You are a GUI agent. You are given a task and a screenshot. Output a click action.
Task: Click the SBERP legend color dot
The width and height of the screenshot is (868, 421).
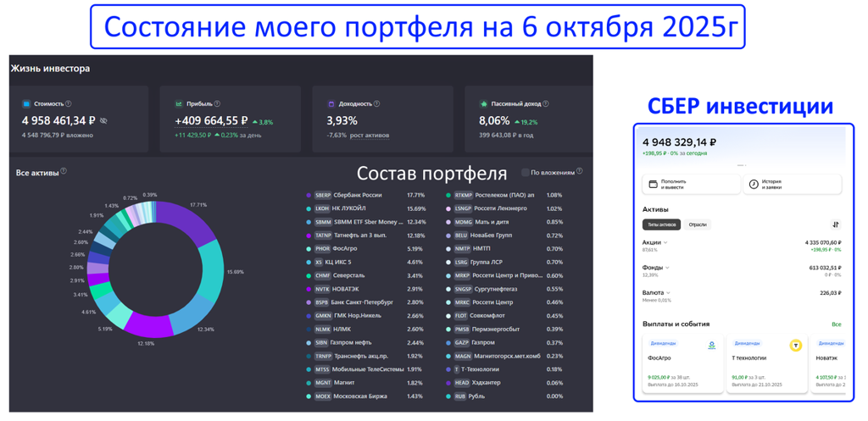pos(309,195)
